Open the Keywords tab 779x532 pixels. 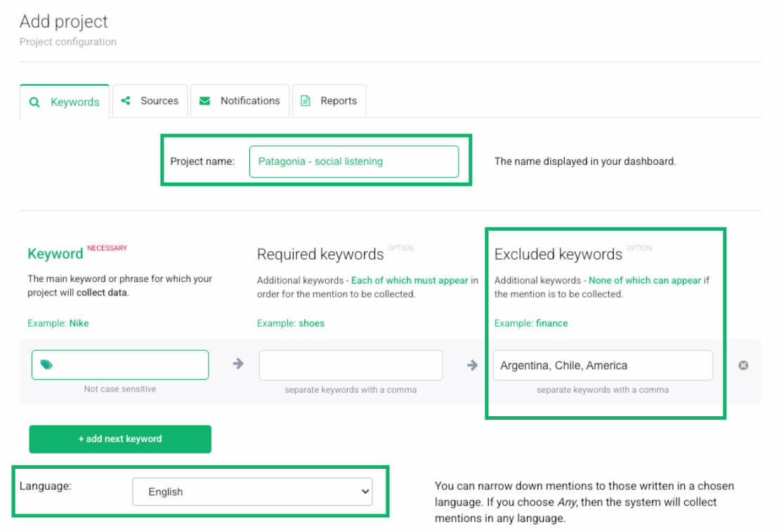click(x=65, y=102)
